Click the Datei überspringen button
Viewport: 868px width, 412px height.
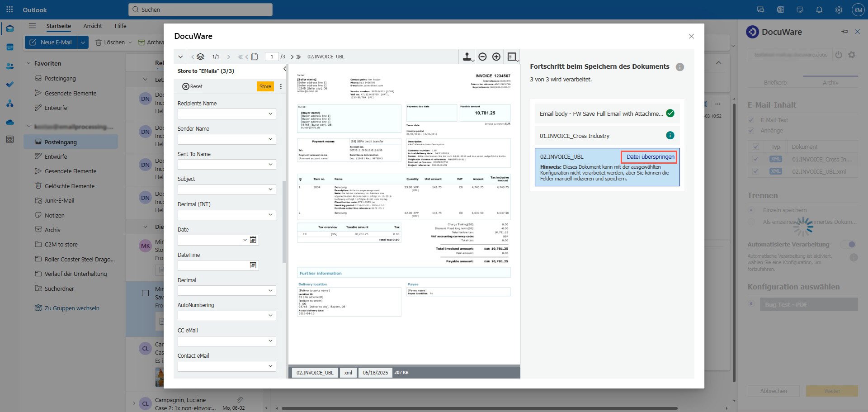649,156
